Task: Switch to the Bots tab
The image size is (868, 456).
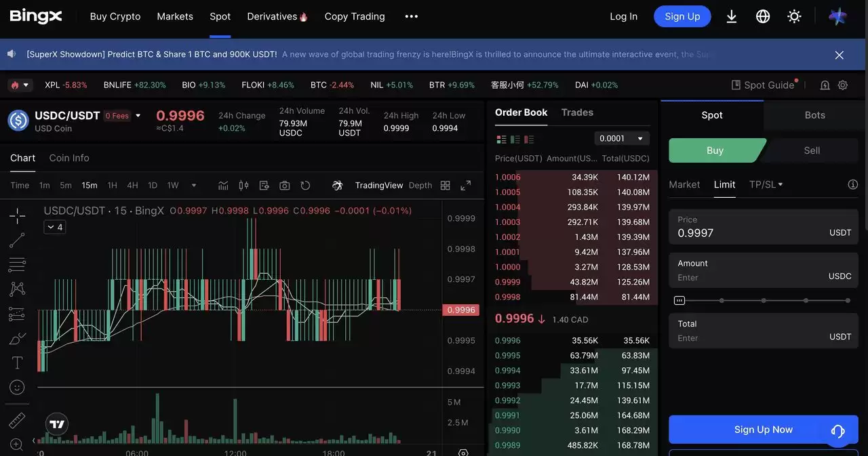Action: point(814,115)
